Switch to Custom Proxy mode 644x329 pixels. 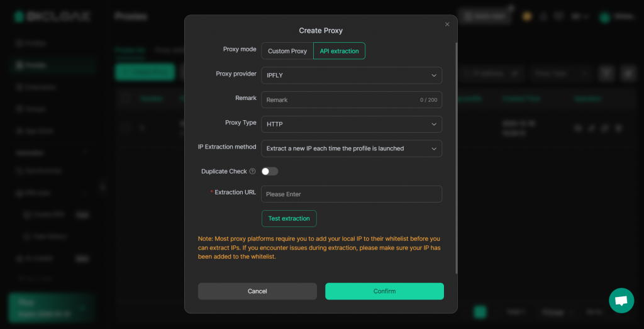[287, 51]
